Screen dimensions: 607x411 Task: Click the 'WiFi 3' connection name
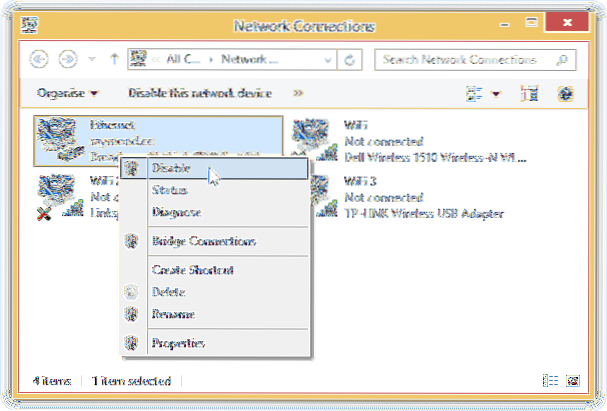coord(360,181)
